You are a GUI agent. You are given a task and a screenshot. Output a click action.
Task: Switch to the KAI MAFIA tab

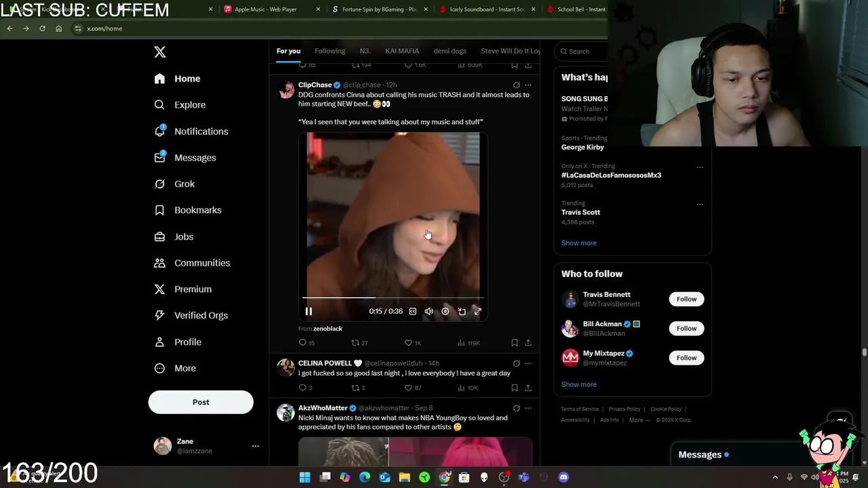tap(402, 51)
